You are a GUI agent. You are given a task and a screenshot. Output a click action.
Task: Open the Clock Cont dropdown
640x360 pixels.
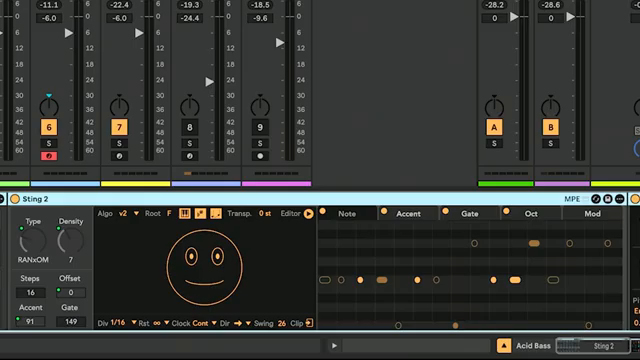214,323
